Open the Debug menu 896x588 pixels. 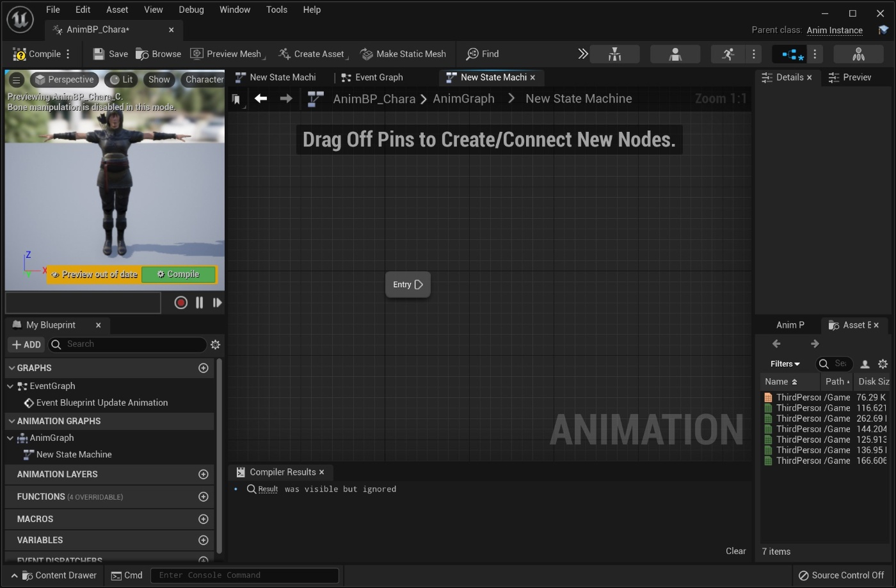[x=191, y=9]
